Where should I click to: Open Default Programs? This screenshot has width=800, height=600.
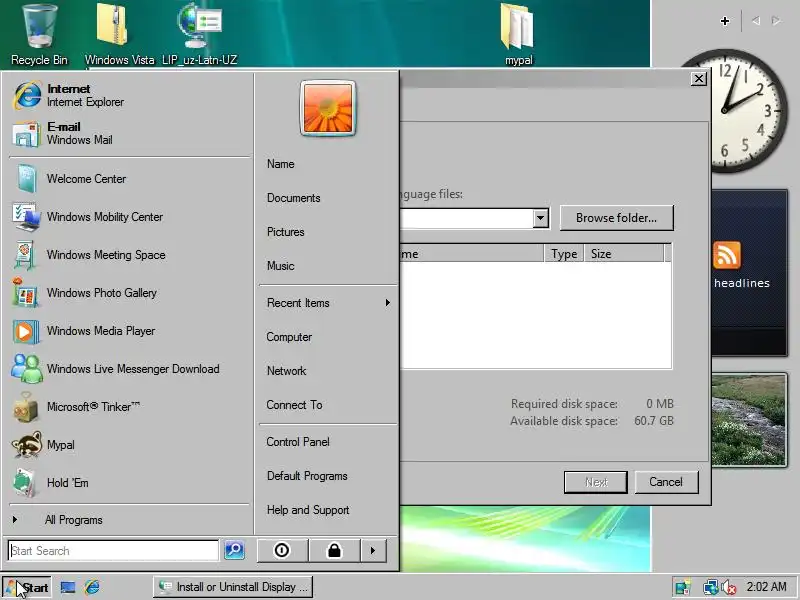click(x=328, y=476)
